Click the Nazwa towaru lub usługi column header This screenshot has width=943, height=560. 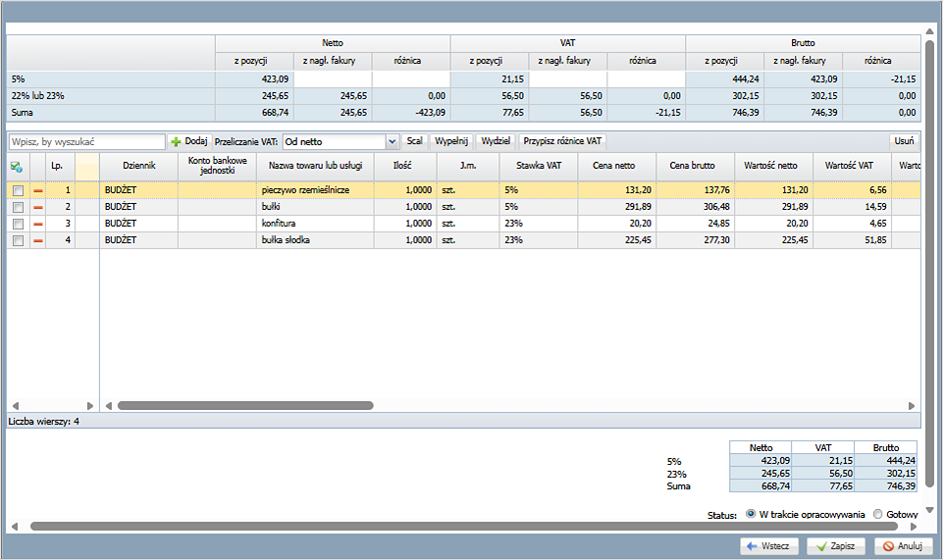click(x=314, y=166)
